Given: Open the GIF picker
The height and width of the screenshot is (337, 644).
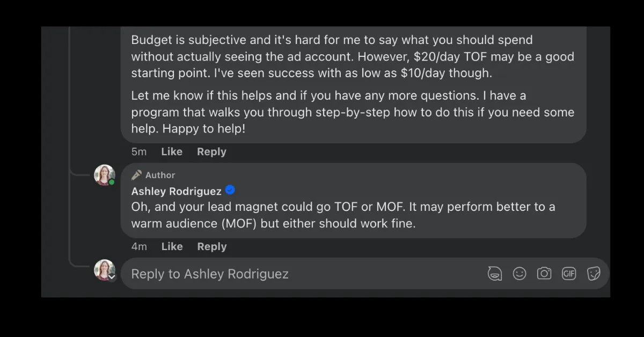Looking at the screenshot, I should (569, 274).
